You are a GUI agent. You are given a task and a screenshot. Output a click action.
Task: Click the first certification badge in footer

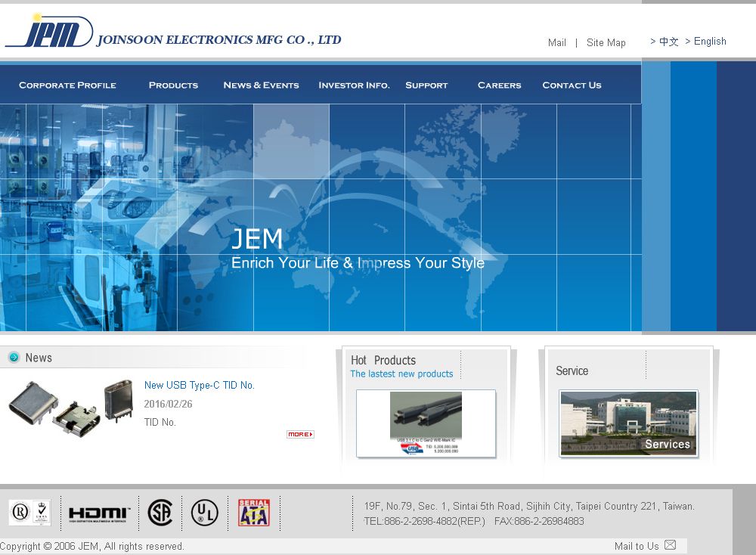[x=29, y=513]
